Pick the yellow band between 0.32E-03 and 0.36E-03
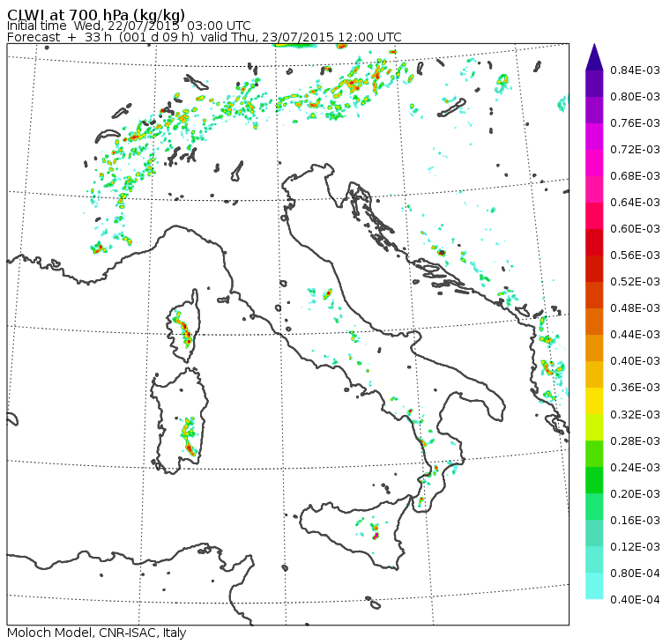Screen dimensions: 670x644 click(x=594, y=401)
